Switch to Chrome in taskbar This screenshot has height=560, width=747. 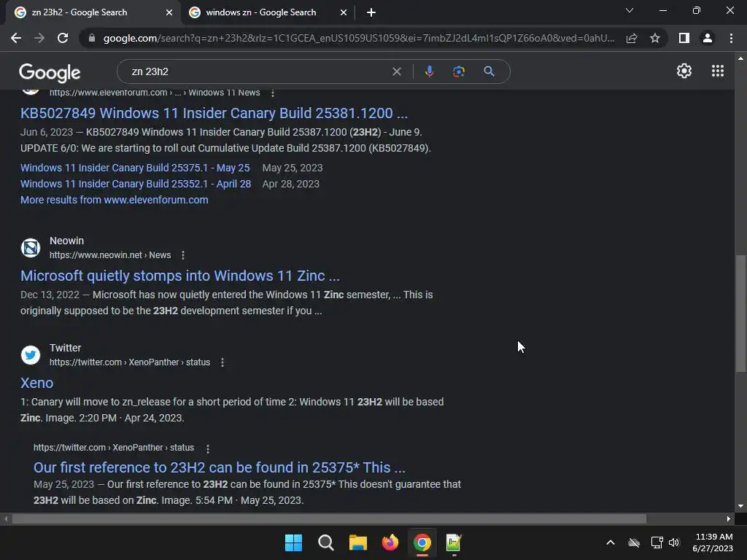[422, 542]
